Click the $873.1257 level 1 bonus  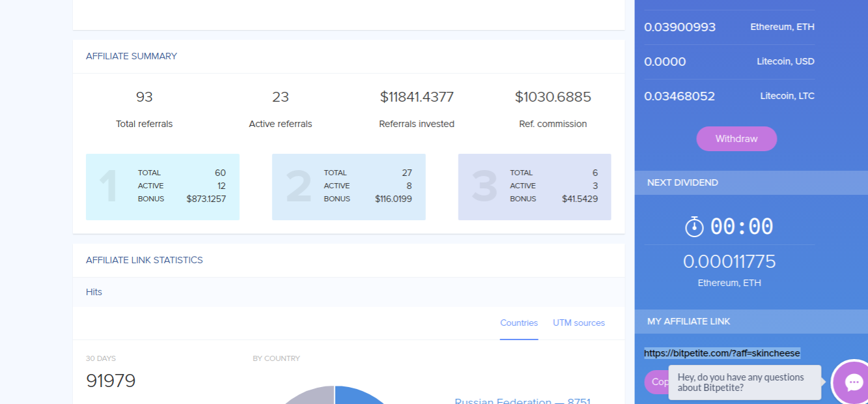tap(206, 199)
